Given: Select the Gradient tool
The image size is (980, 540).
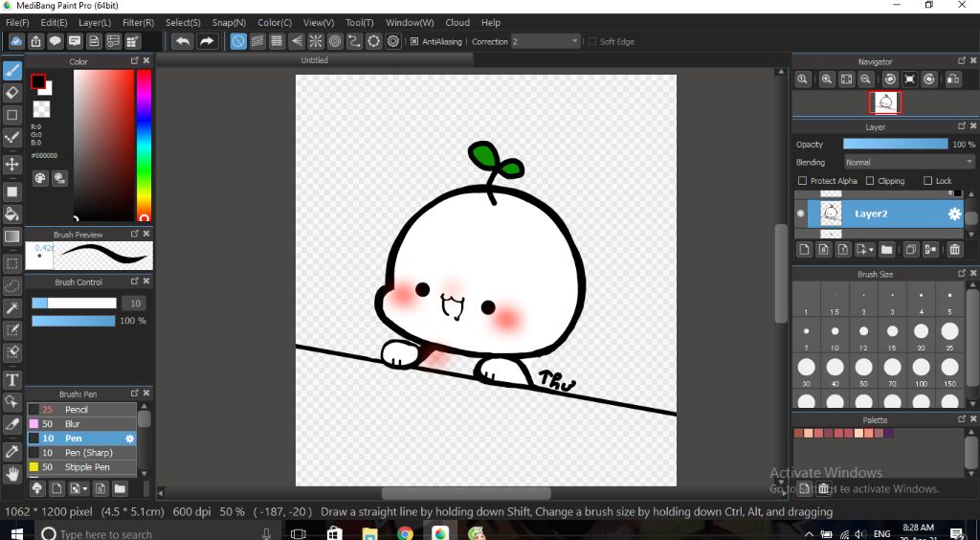Looking at the screenshot, I should coord(11,236).
